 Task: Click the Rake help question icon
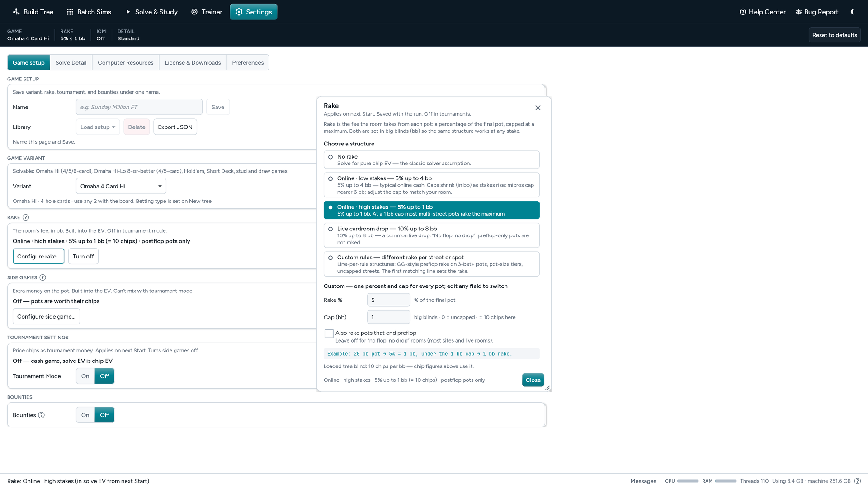tap(26, 217)
